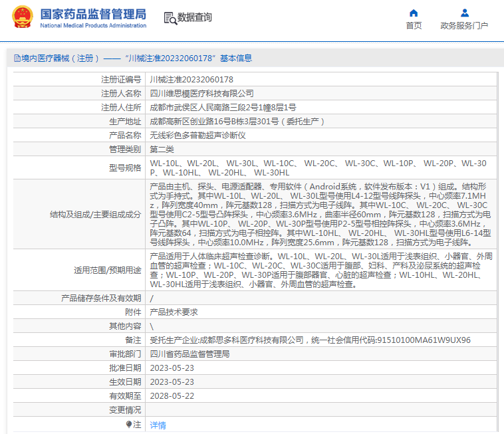Click the 产品技术要求 attachment value

(x=174, y=312)
